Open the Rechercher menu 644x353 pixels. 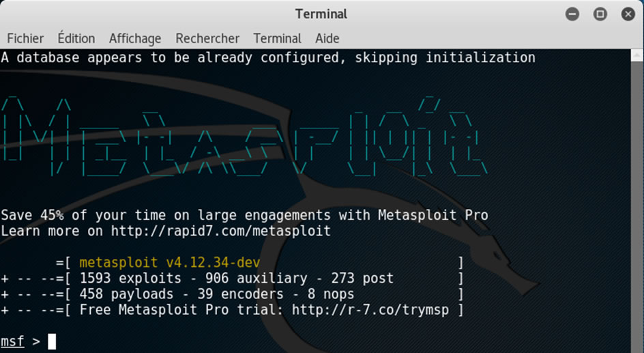207,39
